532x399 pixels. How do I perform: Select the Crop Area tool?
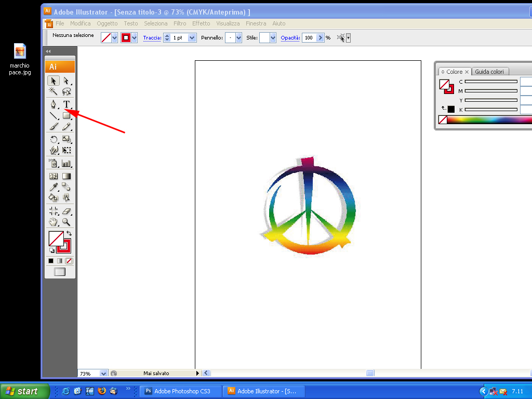(x=54, y=211)
